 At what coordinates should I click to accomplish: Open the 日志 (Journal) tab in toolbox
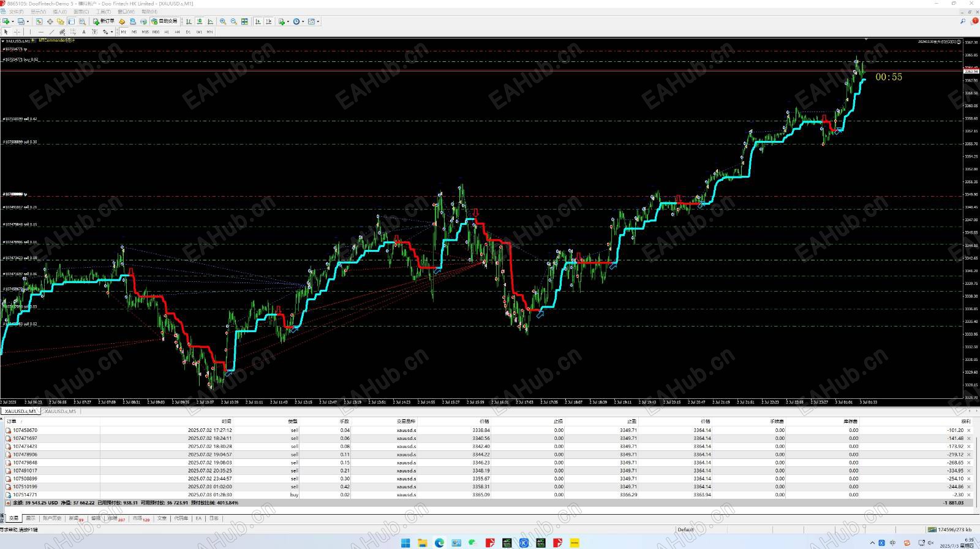(x=214, y=518)
